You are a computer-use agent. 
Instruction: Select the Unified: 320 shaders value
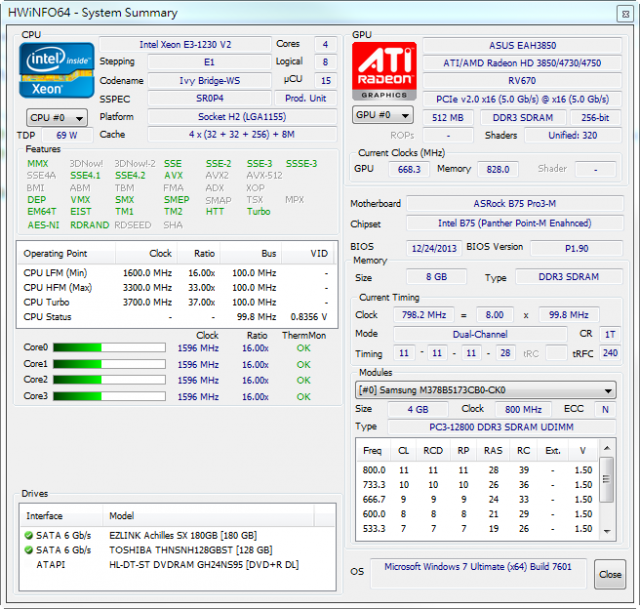573,136
